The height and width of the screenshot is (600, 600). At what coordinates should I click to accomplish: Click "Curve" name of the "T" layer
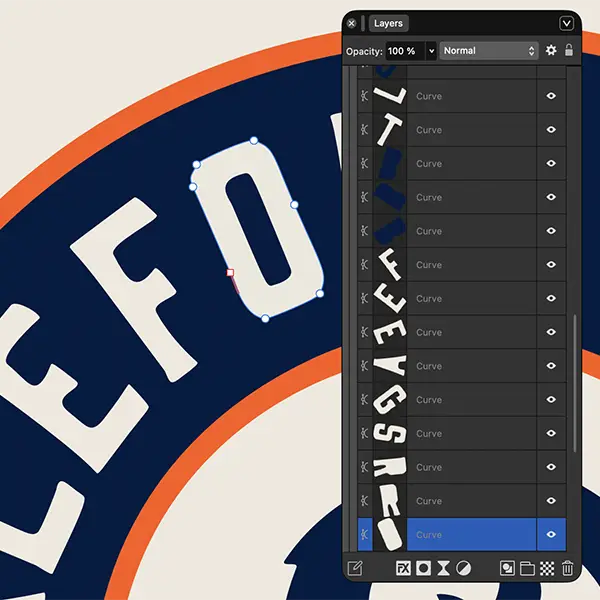[429, 130]
